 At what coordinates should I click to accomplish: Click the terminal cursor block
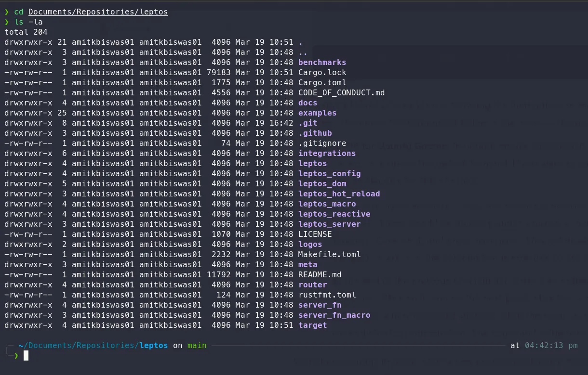pos(27,355)
